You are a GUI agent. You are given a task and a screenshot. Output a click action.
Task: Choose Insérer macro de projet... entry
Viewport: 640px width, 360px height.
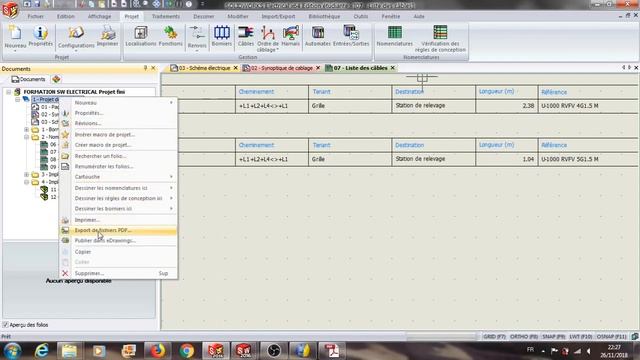(x=118, y=135)
